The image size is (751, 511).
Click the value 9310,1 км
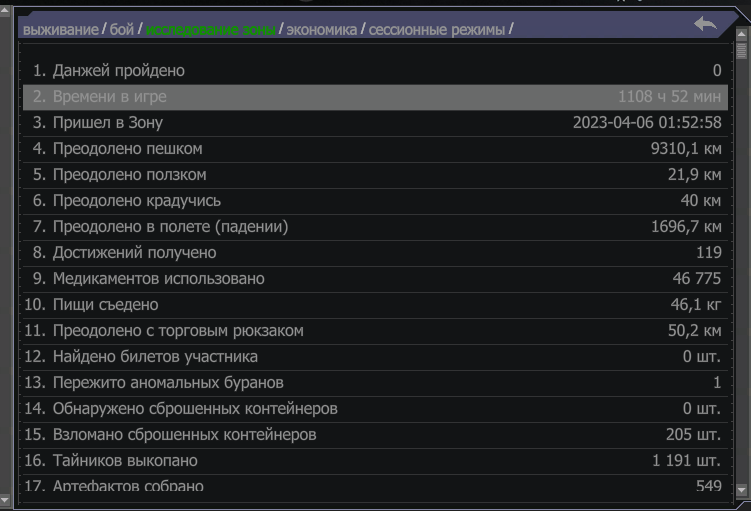(686, 149)
